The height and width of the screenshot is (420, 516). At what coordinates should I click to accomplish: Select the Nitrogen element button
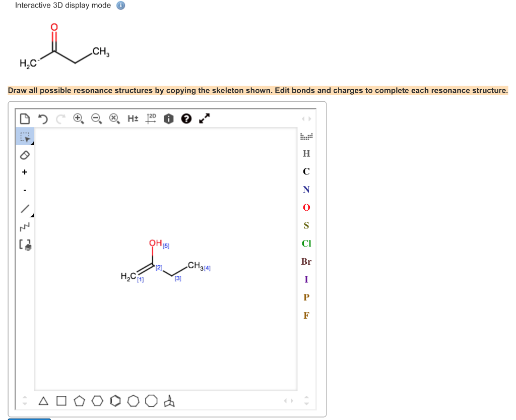(x=306, y=189)
